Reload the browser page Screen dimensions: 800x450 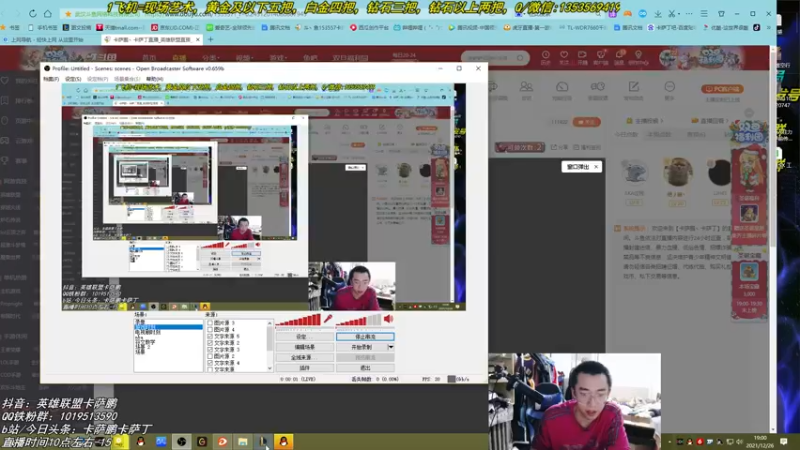[33, 14]
